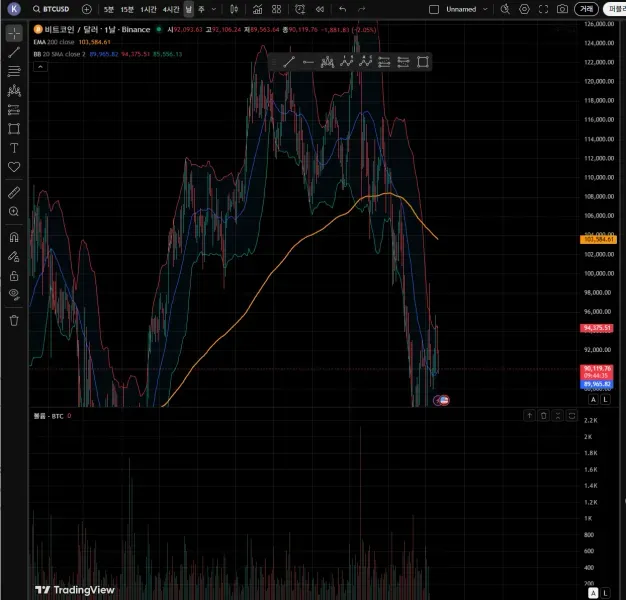Collapse the indicator legend chevron

tap(40, 67)
